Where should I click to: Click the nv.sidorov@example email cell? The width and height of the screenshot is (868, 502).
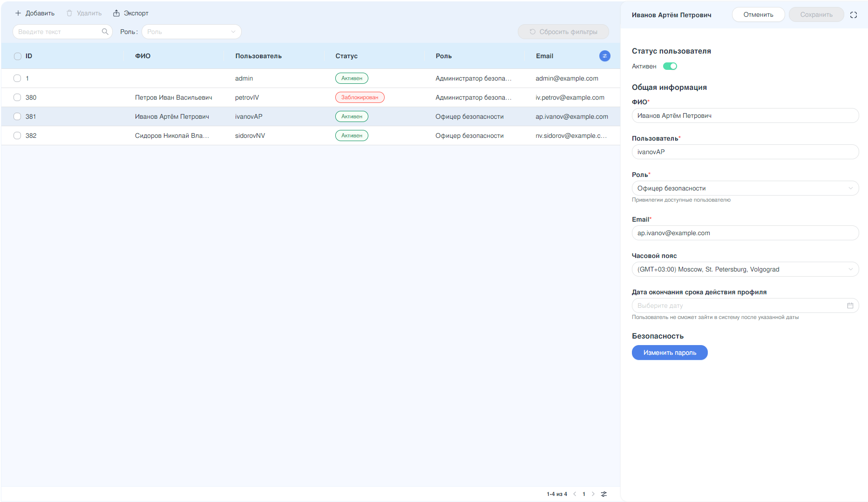pos(571,136)
